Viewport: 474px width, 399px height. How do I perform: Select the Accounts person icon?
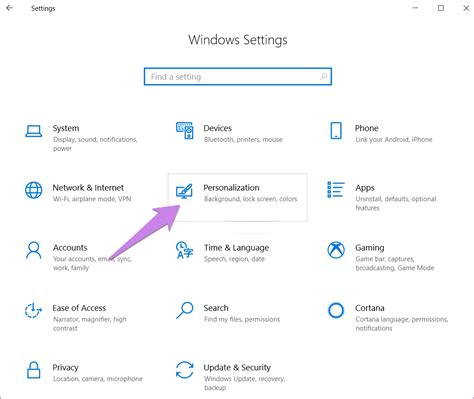point(34,250)
